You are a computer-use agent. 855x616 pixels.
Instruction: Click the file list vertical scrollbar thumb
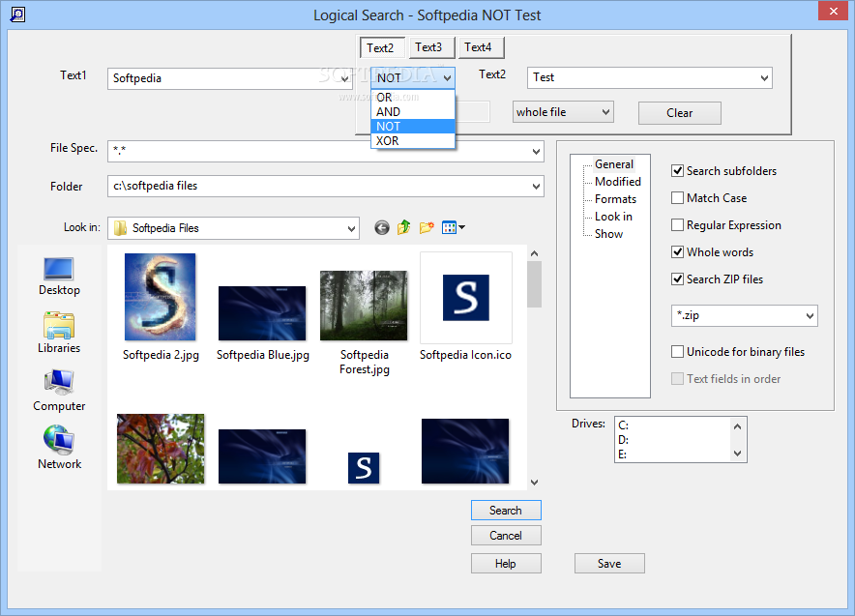click(x=534, y=284)
